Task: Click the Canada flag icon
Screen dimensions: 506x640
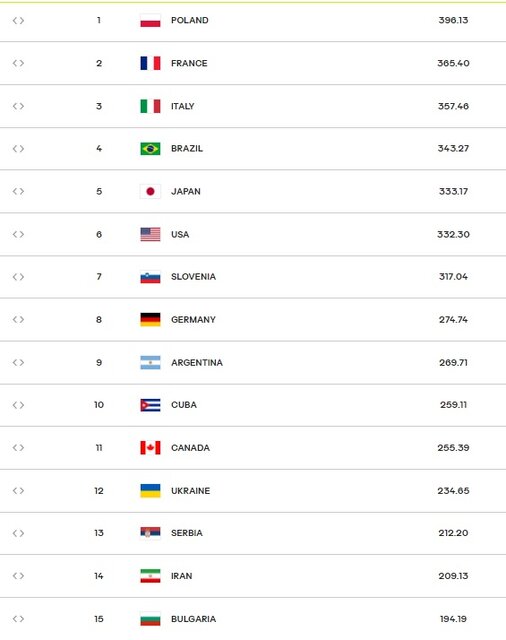Action: point(150,448)
